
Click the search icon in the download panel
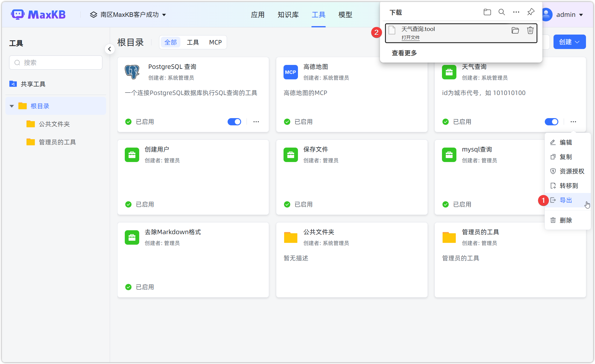click(x=501, y=12)
